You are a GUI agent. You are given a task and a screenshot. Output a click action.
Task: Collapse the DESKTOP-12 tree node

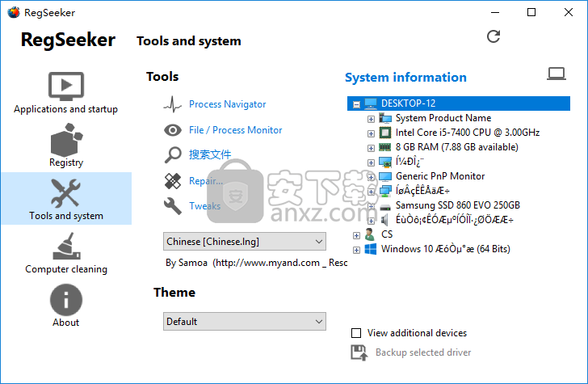[357, 105]
